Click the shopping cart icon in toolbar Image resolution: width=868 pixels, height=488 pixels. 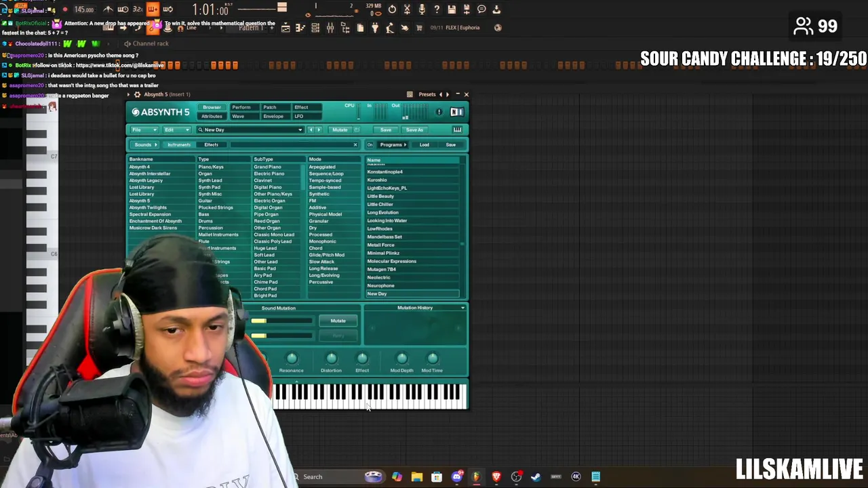click(x=419, y=28)
